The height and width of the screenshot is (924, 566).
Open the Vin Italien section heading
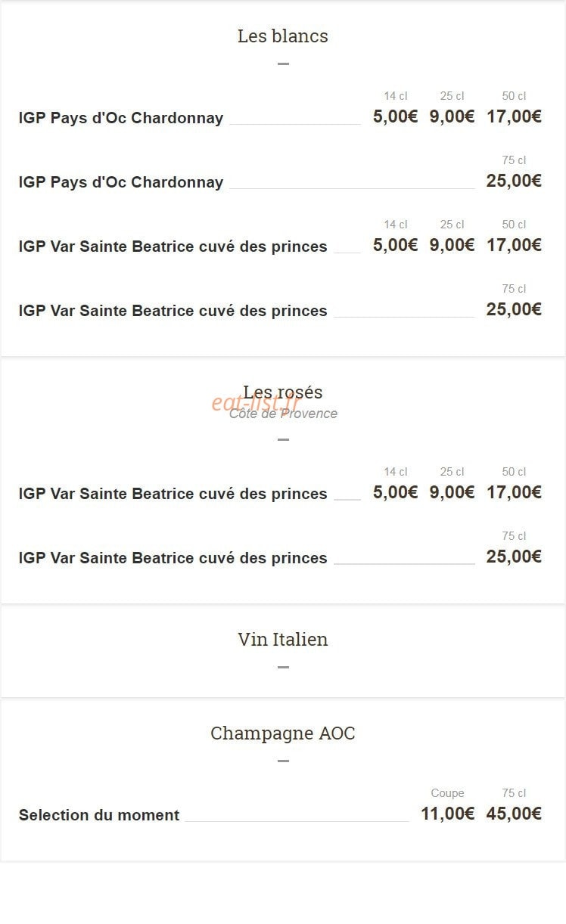click(x=283, y=639)
